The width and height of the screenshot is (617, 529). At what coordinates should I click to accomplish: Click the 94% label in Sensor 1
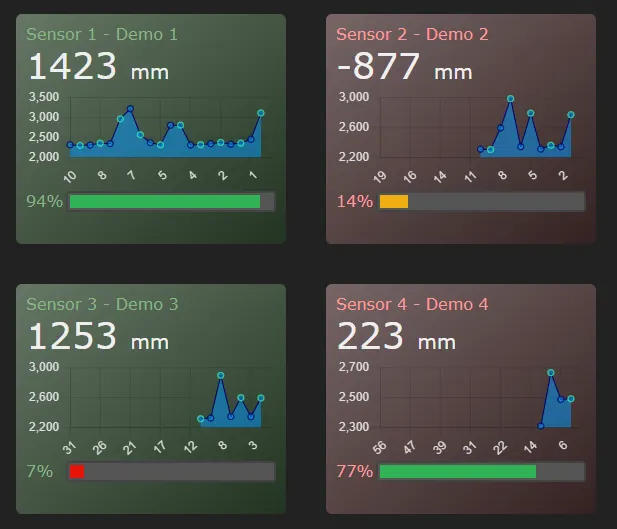(x=44, y=201)
